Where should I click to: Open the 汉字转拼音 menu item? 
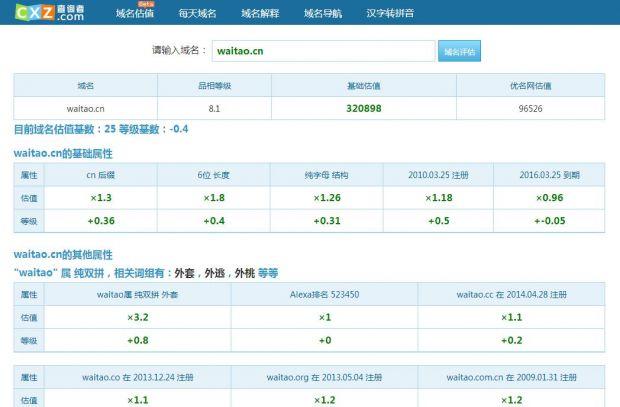pos(390,13)
